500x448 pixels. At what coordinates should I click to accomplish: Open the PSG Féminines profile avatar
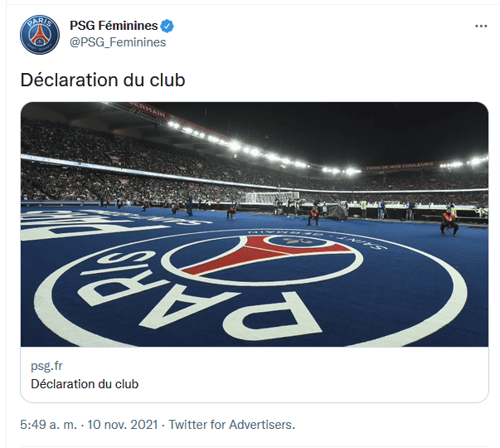pyautogui.click(x=40, y=34)
